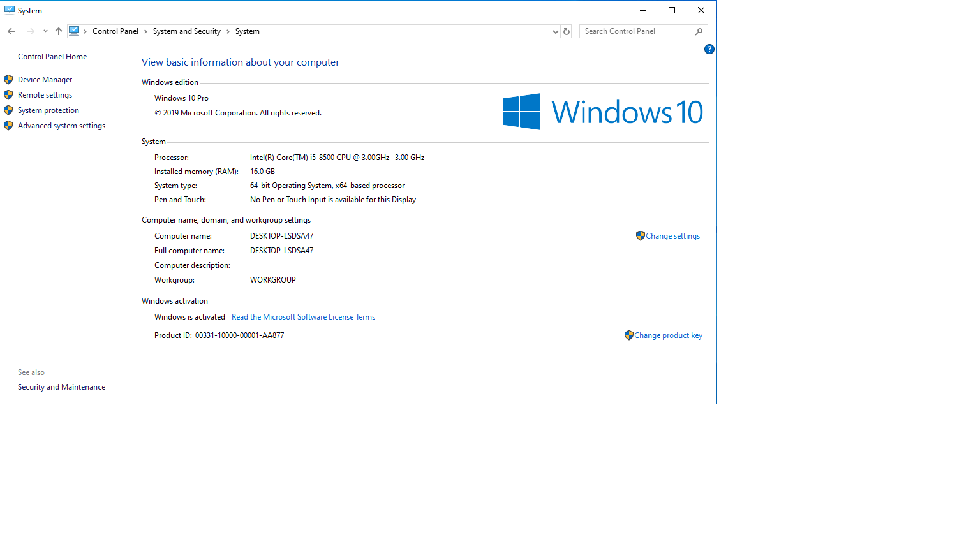Expand chevron after System and Security breadcrumb
The width and height of the screenshot is (980, 551).
tap(228, 31)
